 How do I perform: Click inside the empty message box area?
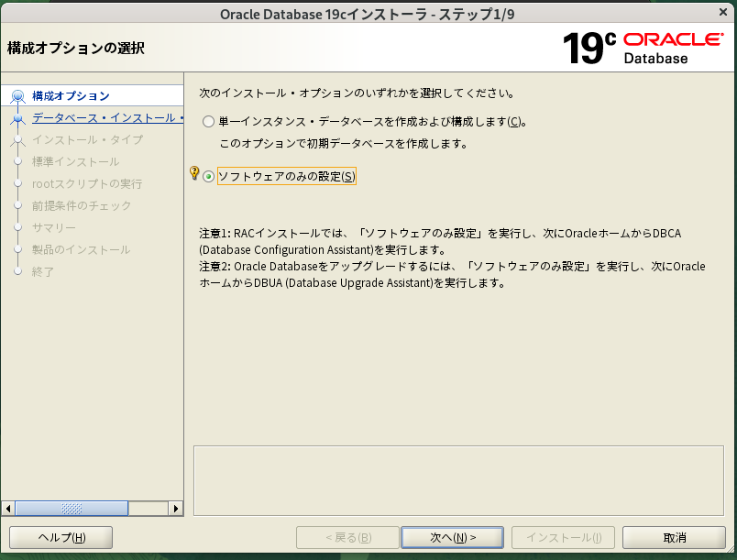458,480
